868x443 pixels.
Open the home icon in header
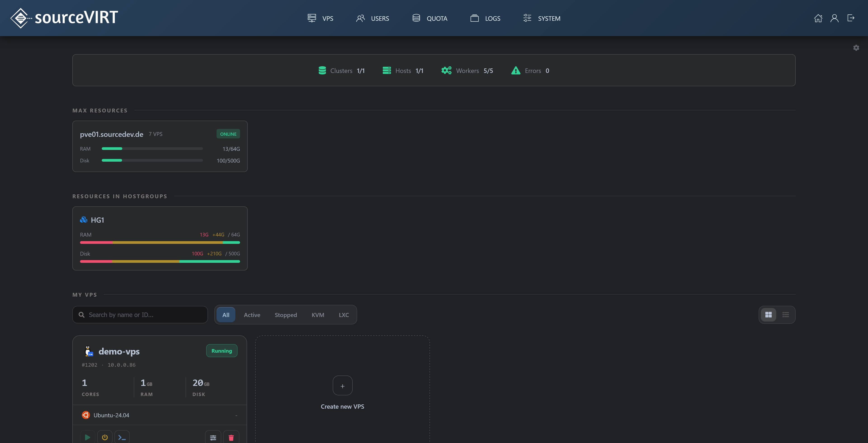point(818,18)
